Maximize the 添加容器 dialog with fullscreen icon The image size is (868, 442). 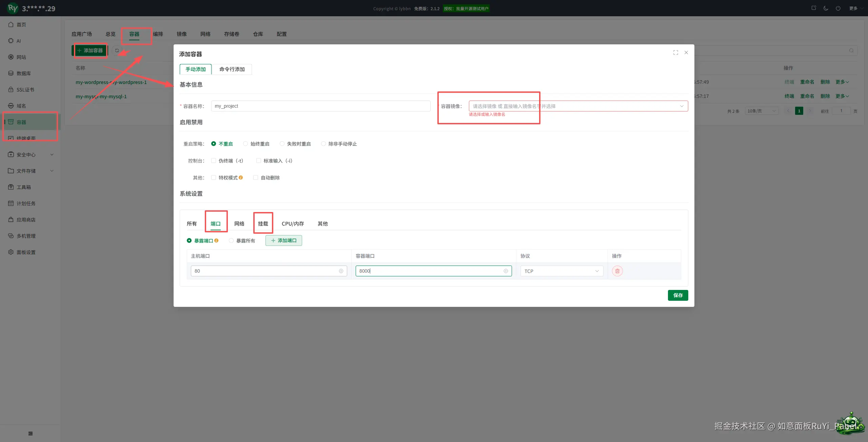[x=676, y=52]
